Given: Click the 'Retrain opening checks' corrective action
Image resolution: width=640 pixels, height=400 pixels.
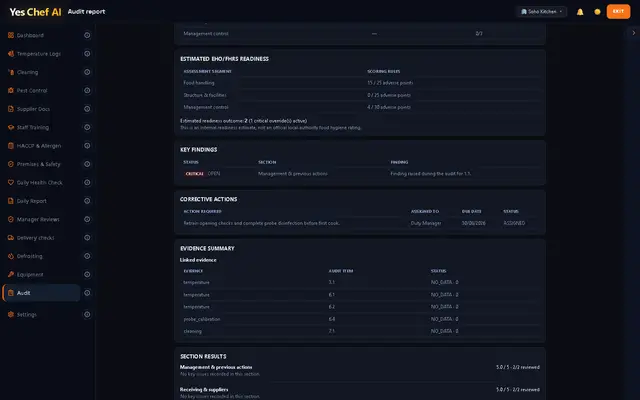Looking at the screenshot, I should pos(262,223).
